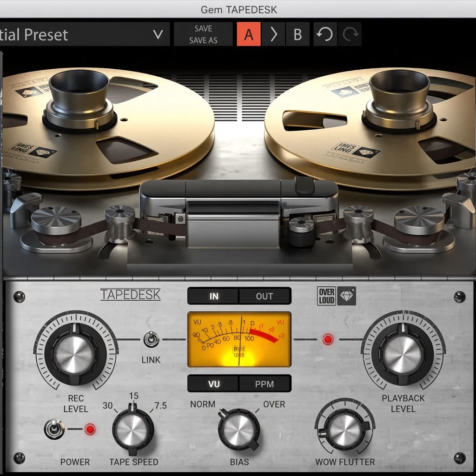This screenshot has width=476, height=476.
Task: Click the TAPEDESK logo text
Action: coord(131,294)
